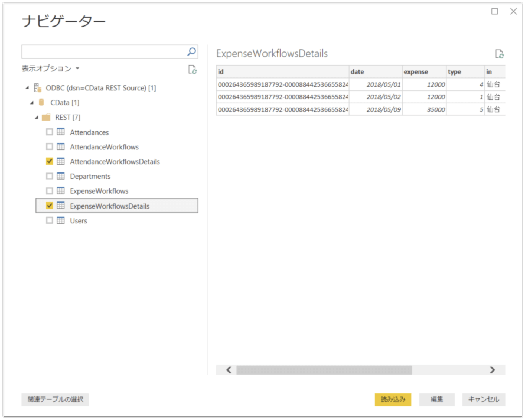Select the ExpenseWorkflowsDetails tree item

coord(117,206)
